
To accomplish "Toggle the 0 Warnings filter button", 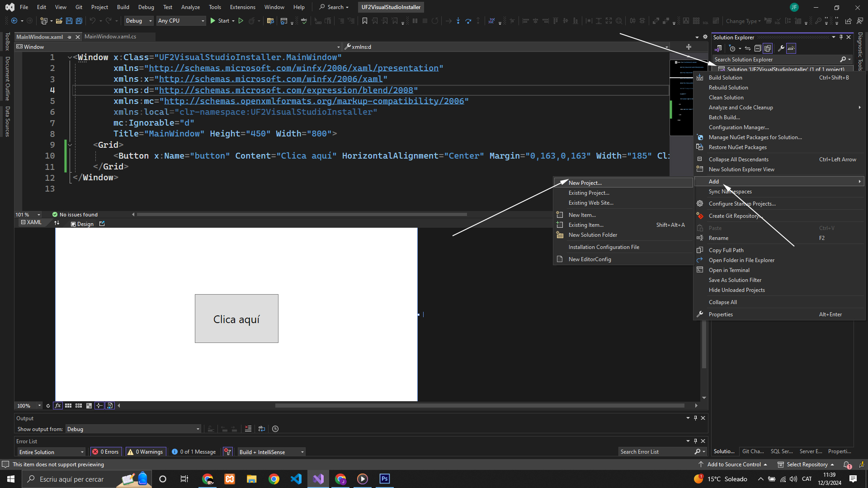I will (145, 452).
